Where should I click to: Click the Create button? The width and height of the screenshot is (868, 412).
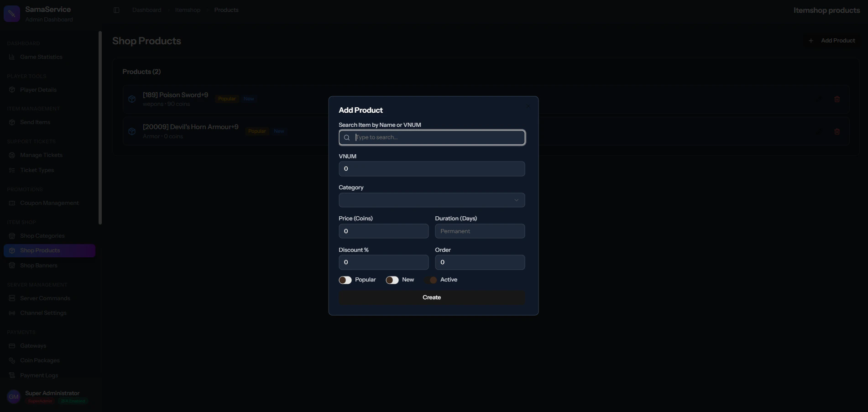click(432, 297)
